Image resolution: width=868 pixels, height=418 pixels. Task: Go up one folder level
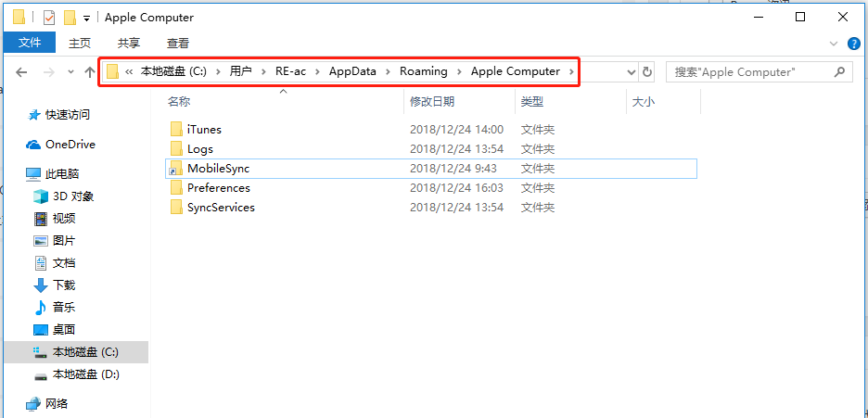click(89, 72)
